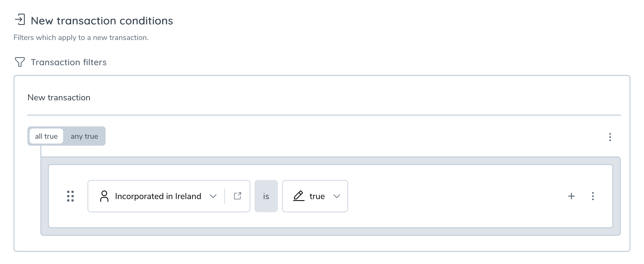Click the "Filters which apply to a new transaction" description

point(81,38)
